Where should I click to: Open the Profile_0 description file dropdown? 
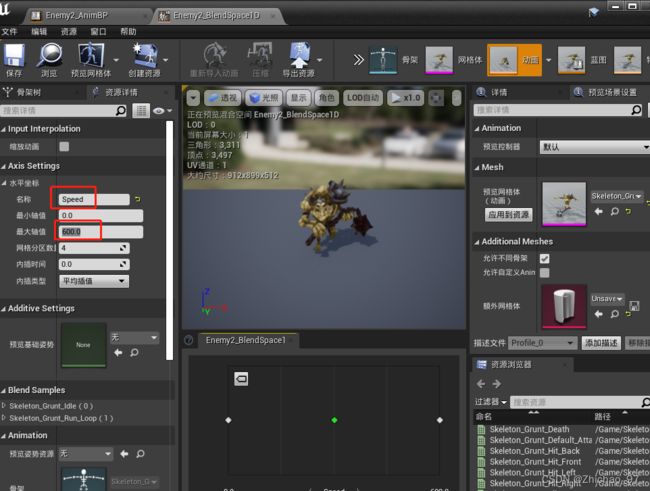542,343
